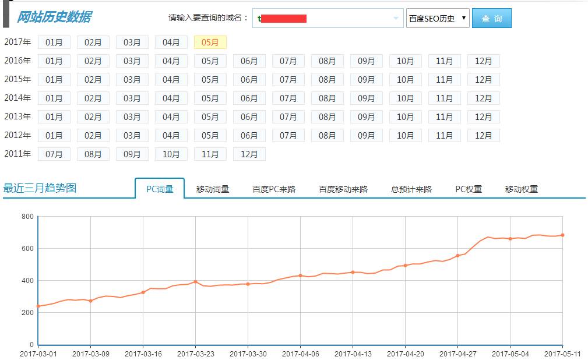Click the 查询 search button
Image resolution: width=588 pixels, height=364 pixels.
[x=491, y=19]
